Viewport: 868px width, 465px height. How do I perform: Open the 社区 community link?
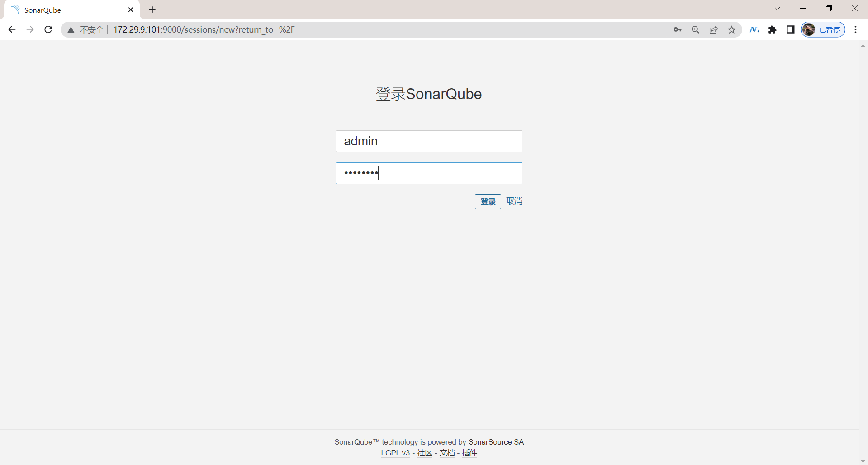click(x=425, y=453)
